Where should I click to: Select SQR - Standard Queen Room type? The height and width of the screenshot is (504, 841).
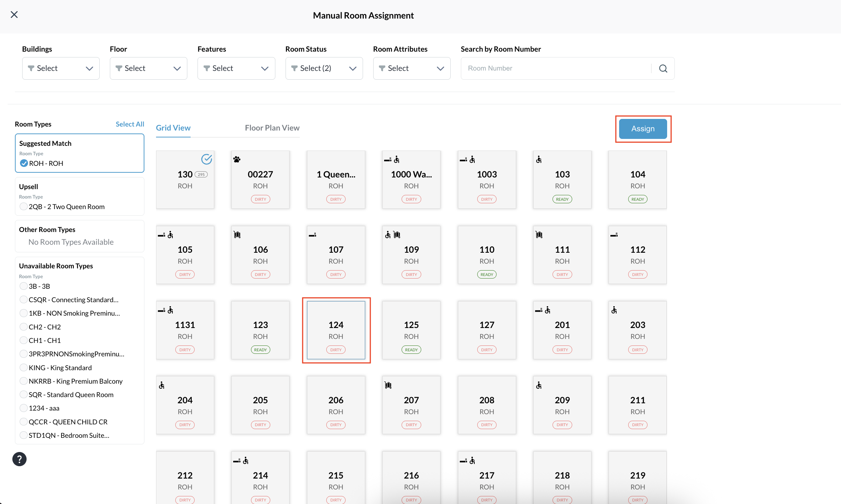[x=24, y=395]
